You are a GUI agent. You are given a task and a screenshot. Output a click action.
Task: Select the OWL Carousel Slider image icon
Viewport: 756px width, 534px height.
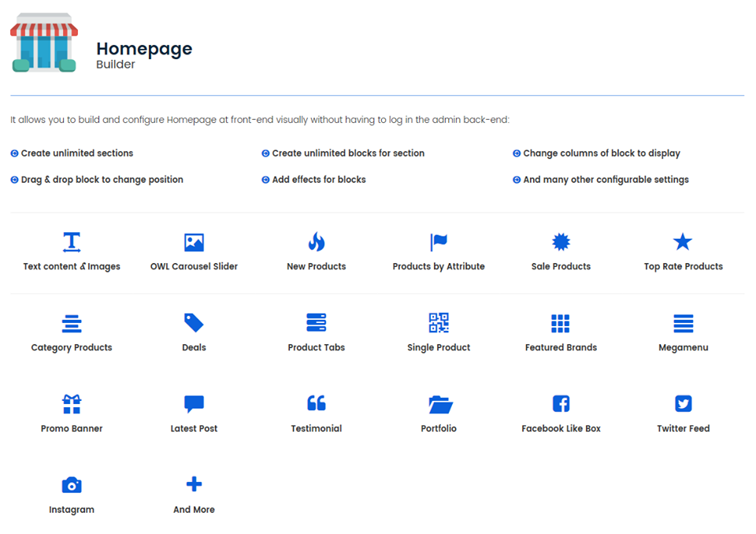(x=194, y=242)
